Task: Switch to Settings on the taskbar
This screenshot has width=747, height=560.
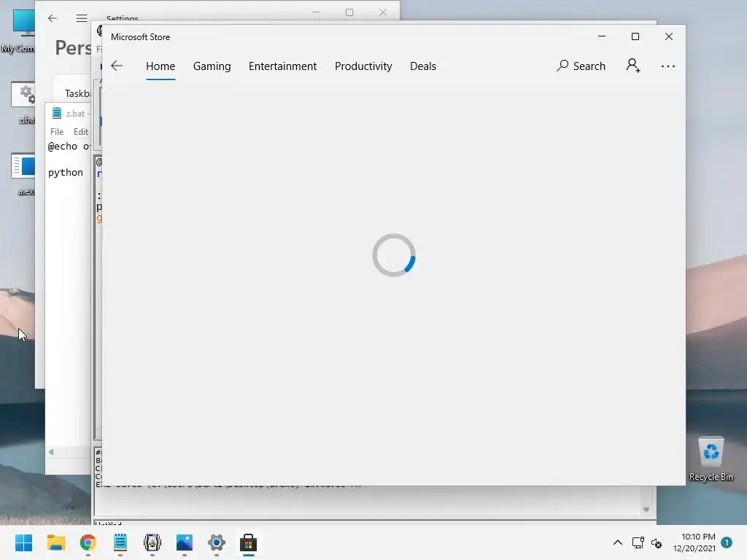Action: click(216, 542)
